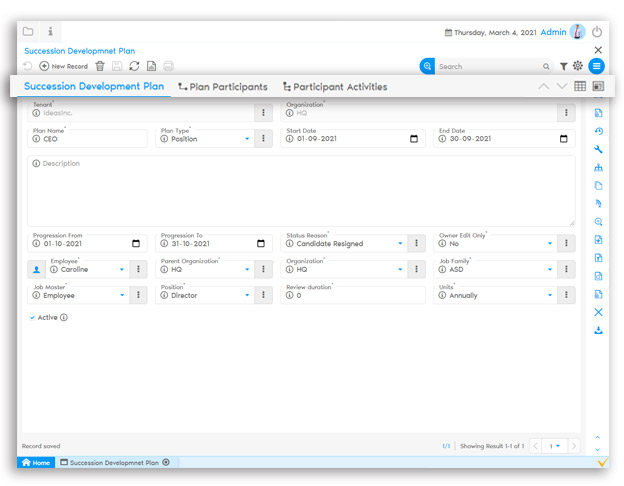Open the Participant Activities tab
The image size is (624, 486).
pyautogui.click(x=334, y=87)
